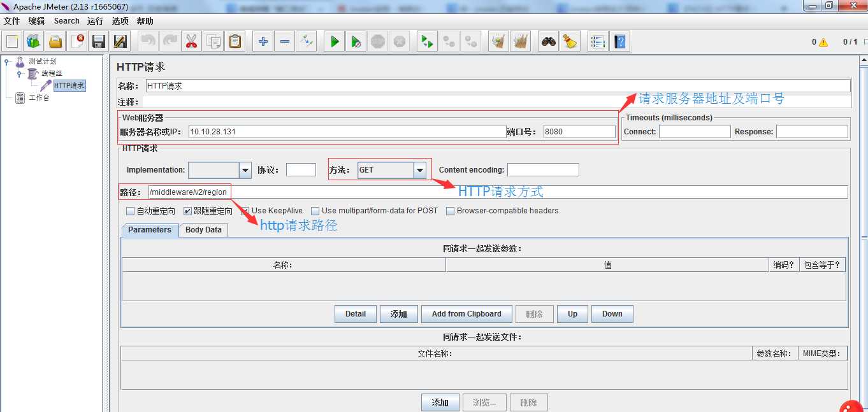Select HTTP请求 in the tree
This screenshot has height=412, width=868.
(x=69, y=85)
